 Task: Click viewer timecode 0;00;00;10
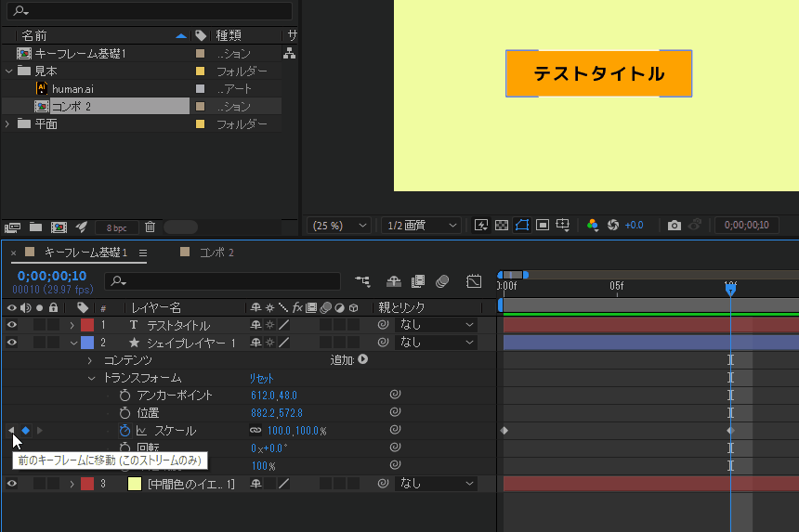pos(747,225)
